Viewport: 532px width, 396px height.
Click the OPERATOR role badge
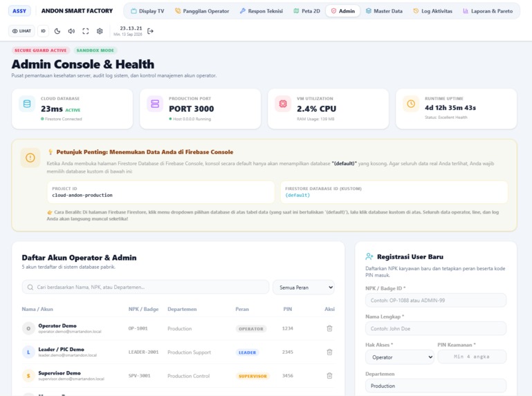251,329
